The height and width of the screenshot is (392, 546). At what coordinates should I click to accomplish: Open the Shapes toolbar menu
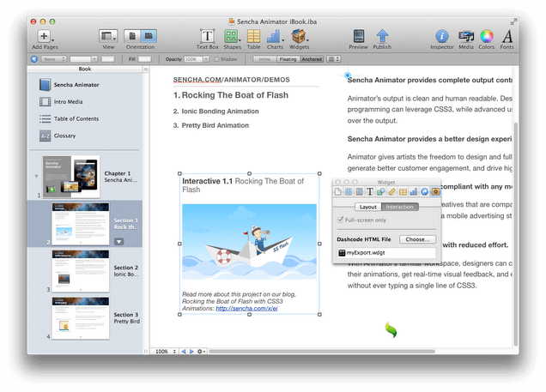[232, 36]
